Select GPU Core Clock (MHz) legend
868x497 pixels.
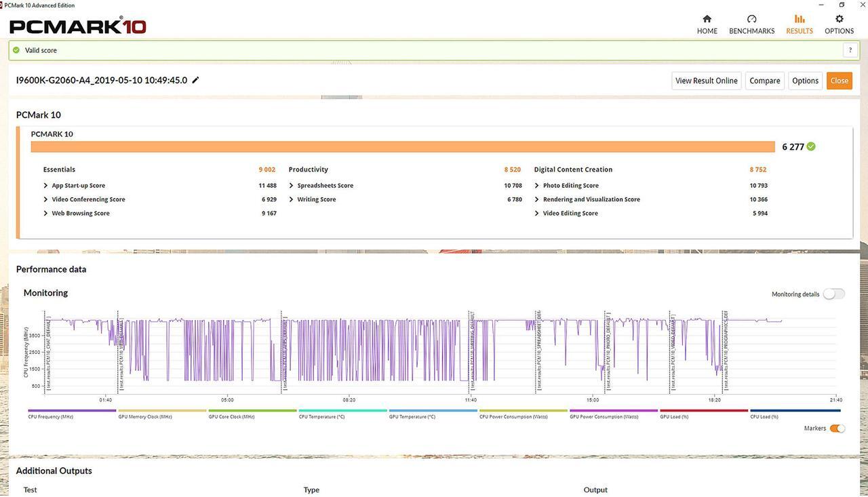[x=252, y=414]
